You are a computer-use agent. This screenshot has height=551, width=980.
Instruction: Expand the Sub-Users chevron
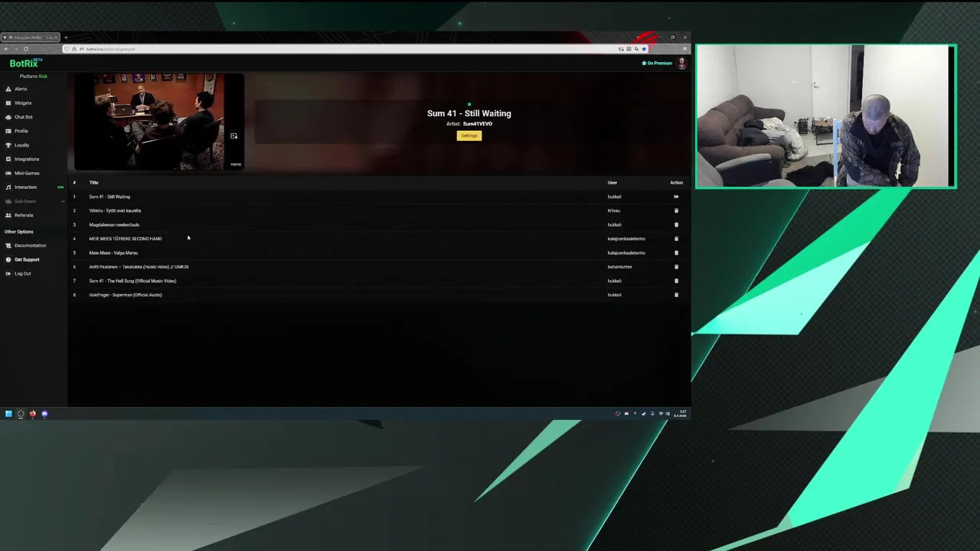(x=63, y=201)
